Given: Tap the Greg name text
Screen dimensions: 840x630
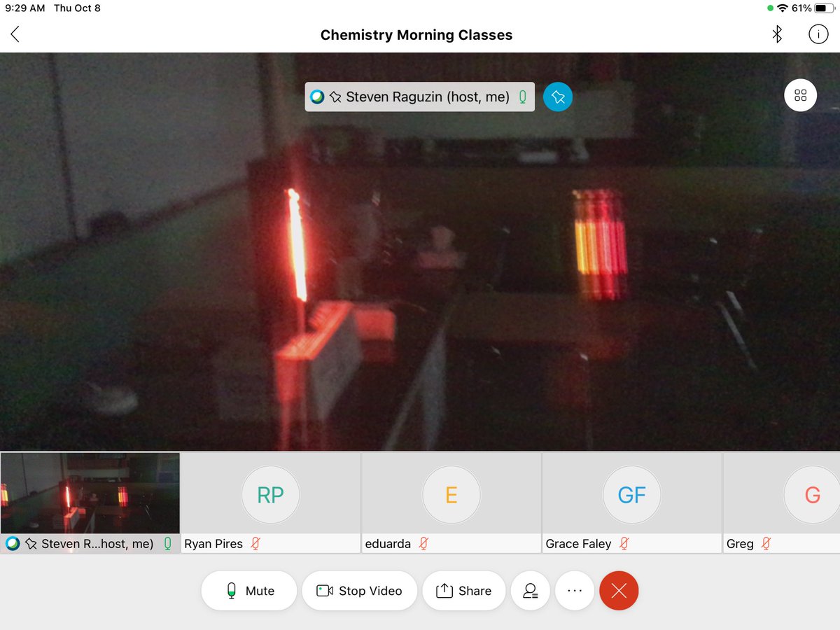Looking at the screenshot, I should pos(740,544).
